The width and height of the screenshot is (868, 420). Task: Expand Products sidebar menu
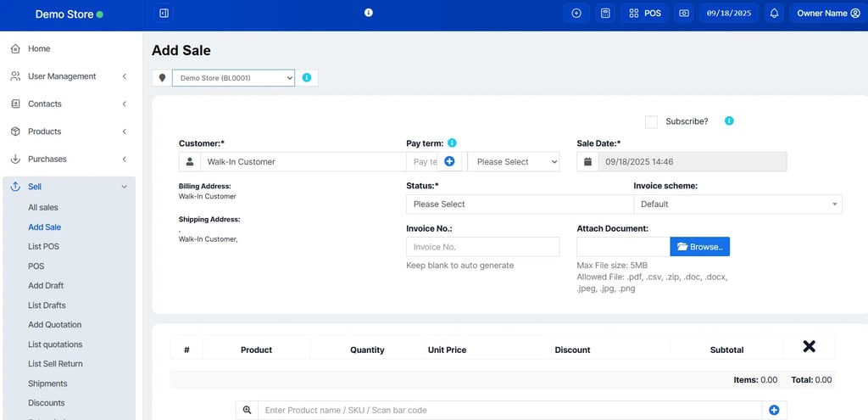70,132
